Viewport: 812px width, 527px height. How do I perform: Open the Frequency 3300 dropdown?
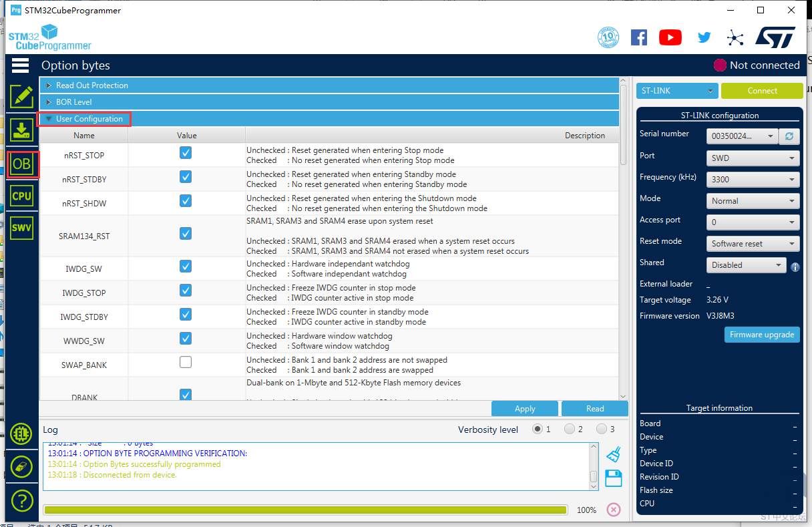pyautogui.click(x=753, y=180)
